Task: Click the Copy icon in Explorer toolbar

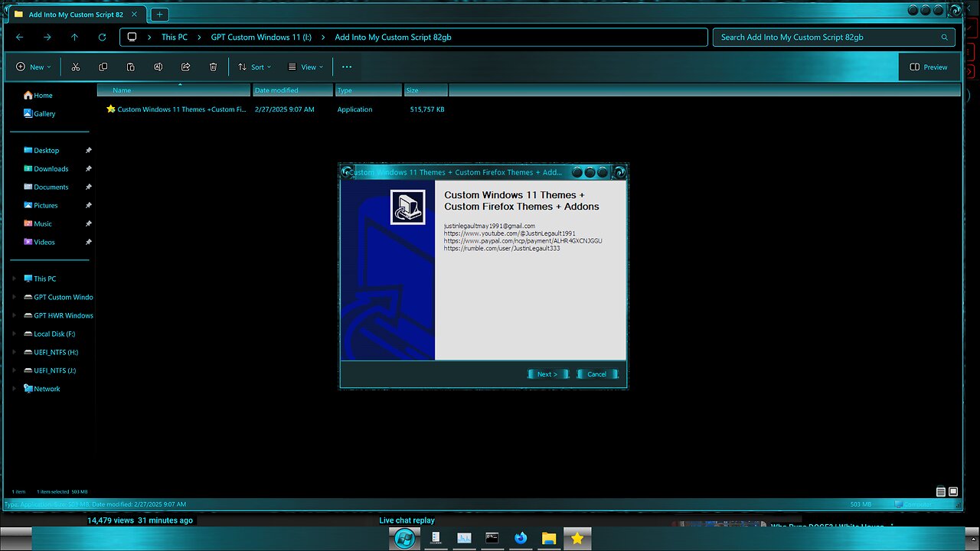Action: (x=103, y=67)
